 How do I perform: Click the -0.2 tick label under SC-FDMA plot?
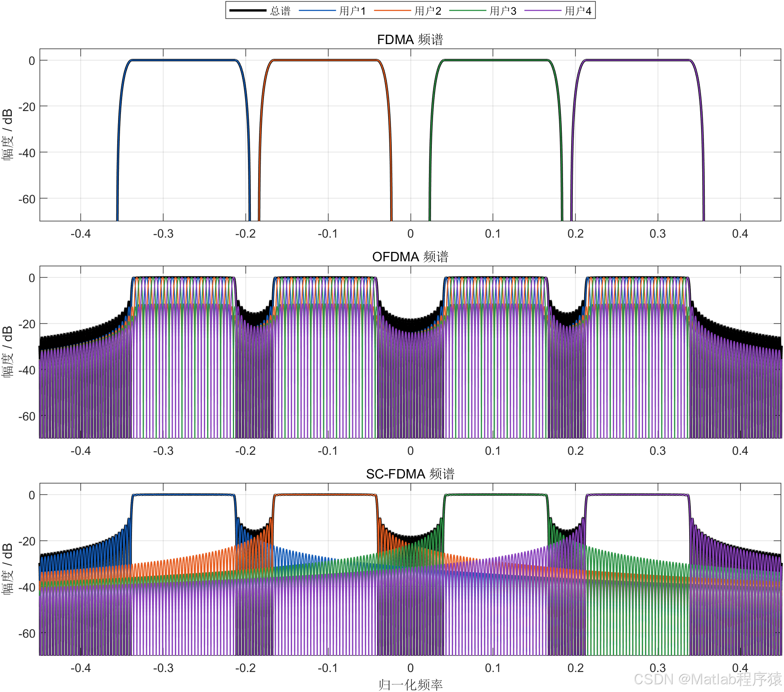245,668
